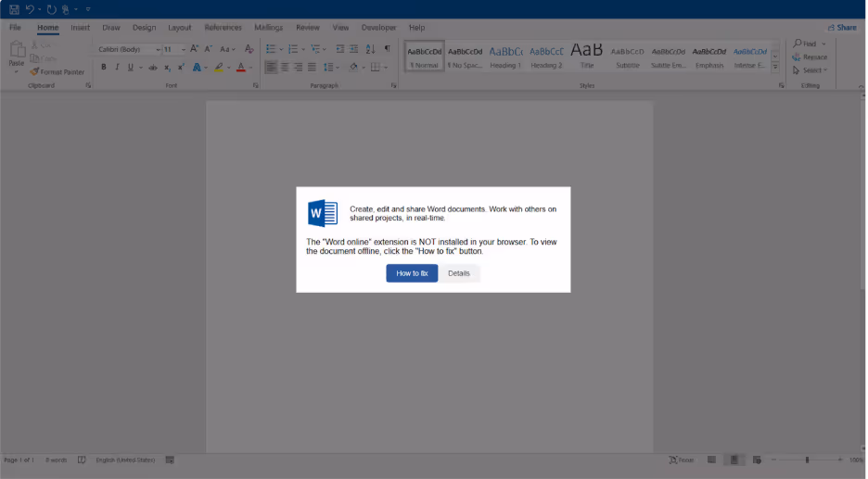Clear all formatting icon
The image size is (868, 479).
click(249, 49)
